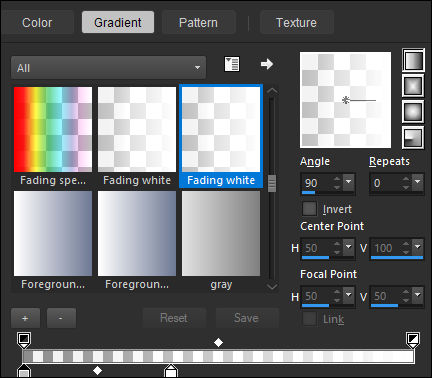This screenshot has width=432, height=378.
Task: Select the Sunburst gradient style icon
Action: coord(413,111)
